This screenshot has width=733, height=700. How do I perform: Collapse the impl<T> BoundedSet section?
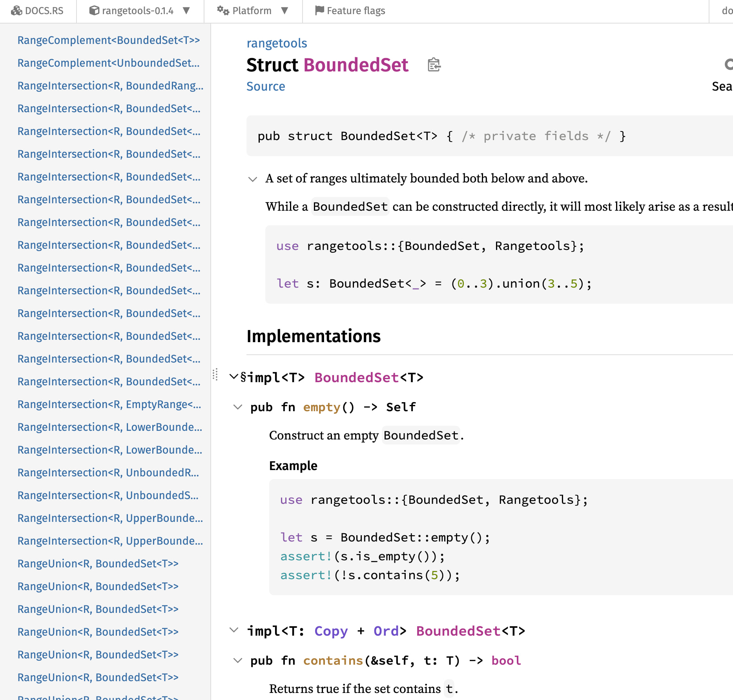[234, 377]
